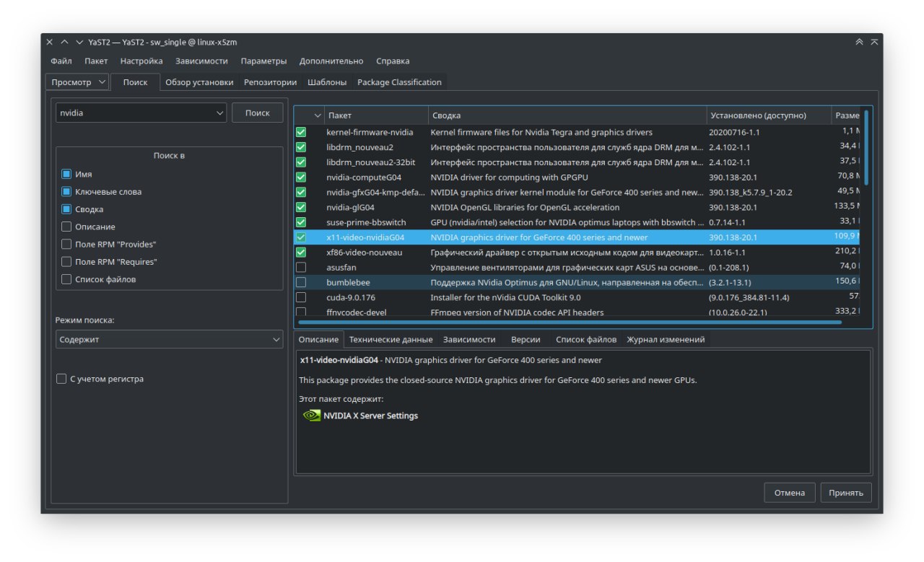Image resolution: width=924 pixels, height=562 pixels.
Task: Select the x11-video-nvidiaG04 package row
Action: tap(577, 237)
